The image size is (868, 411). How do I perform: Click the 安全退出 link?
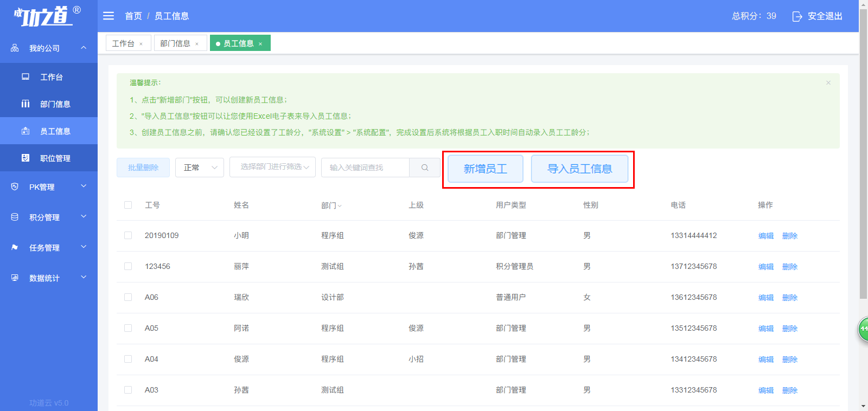click(825, 16)
